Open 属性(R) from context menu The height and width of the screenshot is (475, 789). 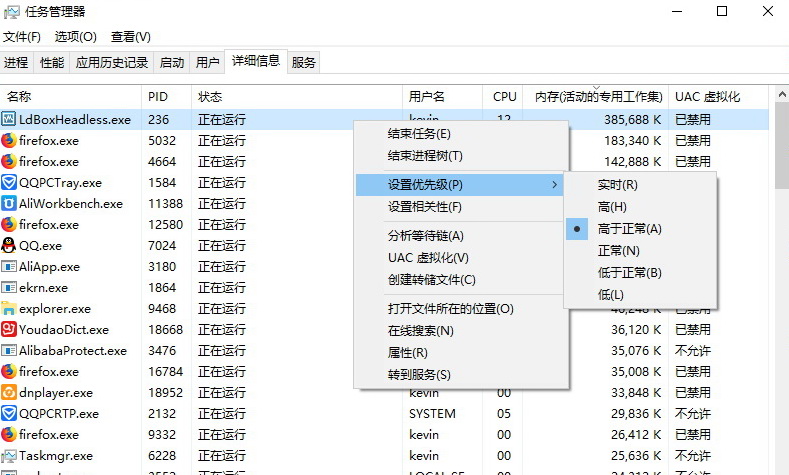[x=461, y=353]
